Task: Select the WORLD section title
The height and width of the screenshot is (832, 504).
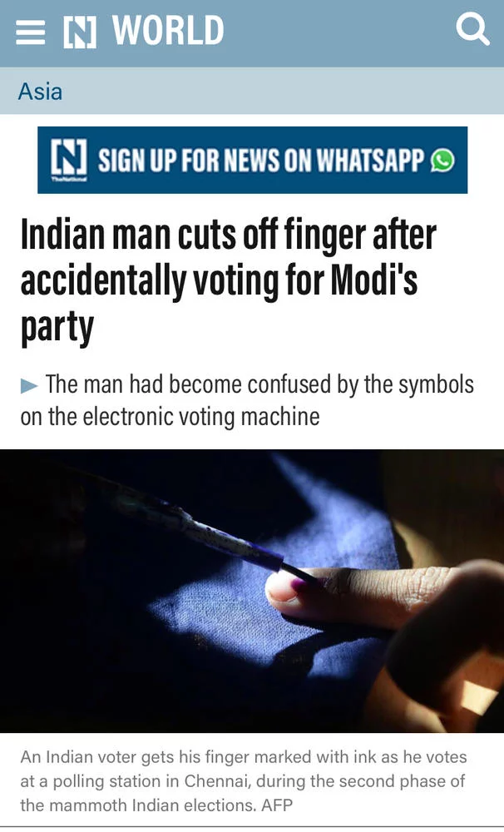Action: click(168, 30)
